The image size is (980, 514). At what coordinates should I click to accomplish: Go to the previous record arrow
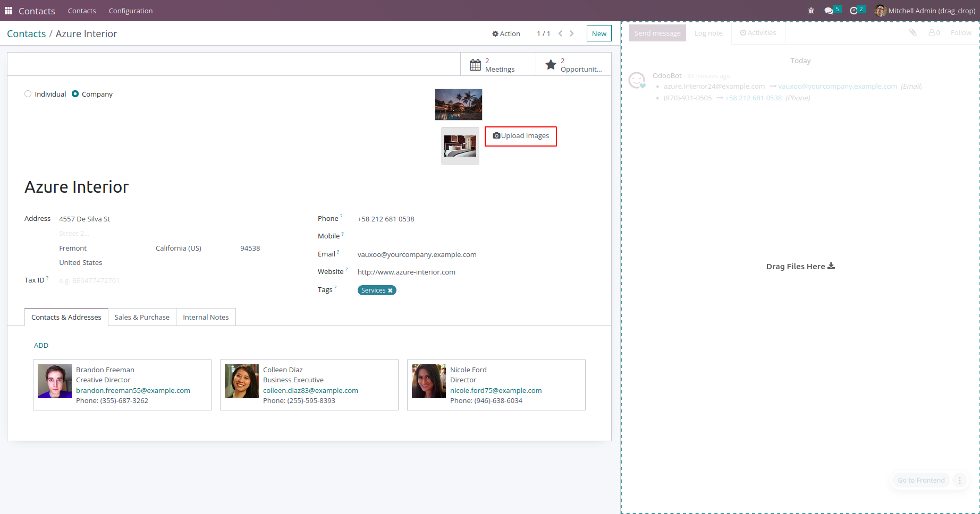point(560,33)
